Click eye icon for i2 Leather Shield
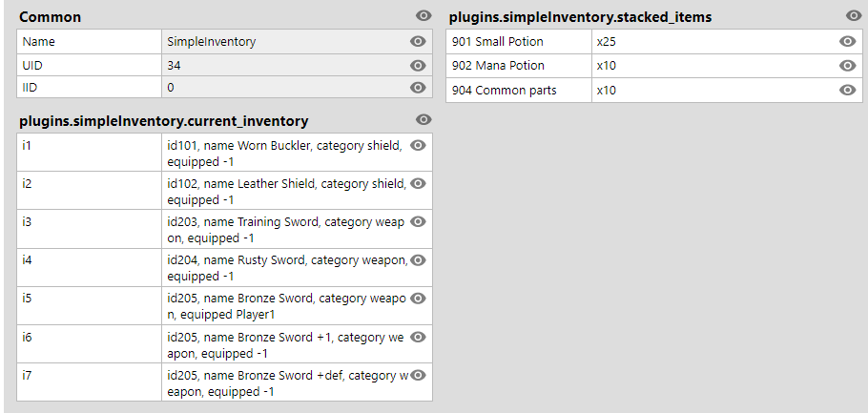 point(418,184)
